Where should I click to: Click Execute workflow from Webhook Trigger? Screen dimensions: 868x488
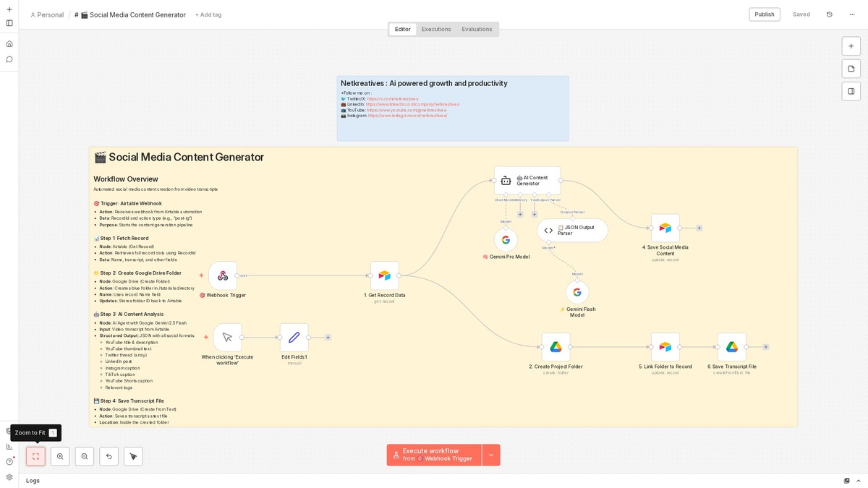click(x=434, y=455)
